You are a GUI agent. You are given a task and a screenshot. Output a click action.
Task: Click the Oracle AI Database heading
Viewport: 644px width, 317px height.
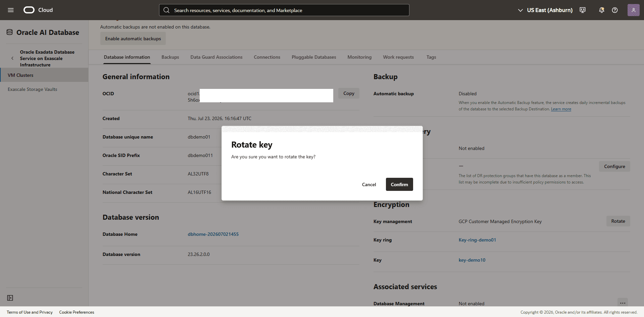coord(48,33)
